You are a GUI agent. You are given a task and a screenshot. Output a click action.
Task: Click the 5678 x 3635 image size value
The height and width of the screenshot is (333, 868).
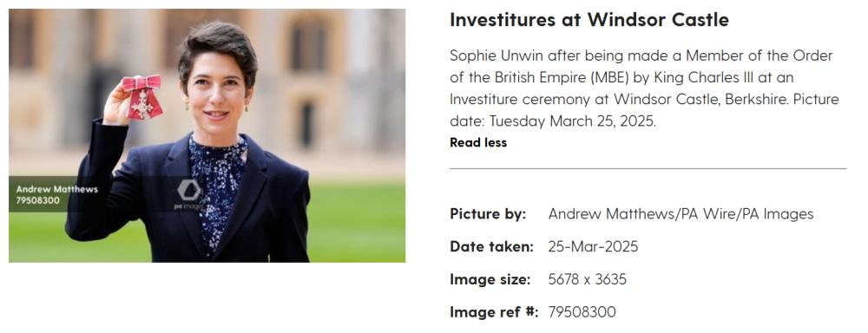point(587,279)
